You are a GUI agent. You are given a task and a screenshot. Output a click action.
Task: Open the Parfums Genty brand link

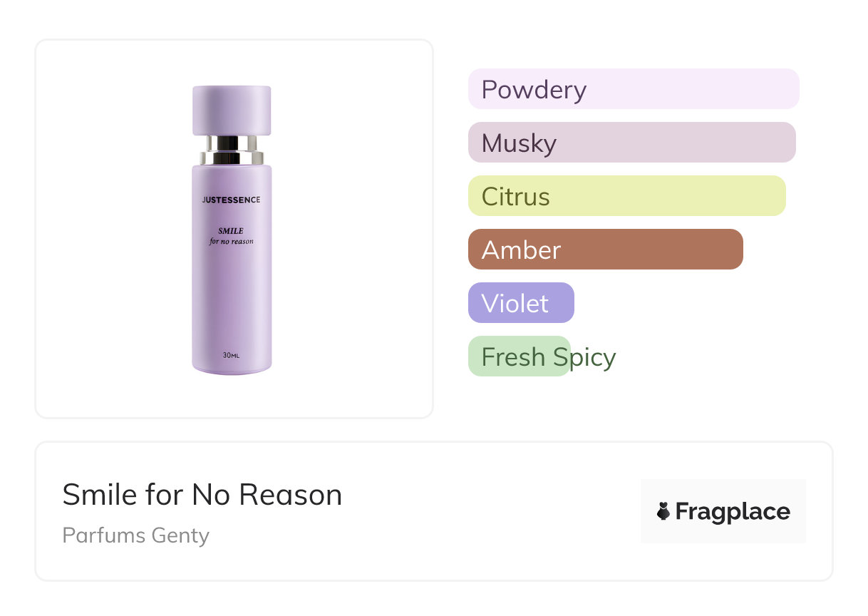(136, 535)
